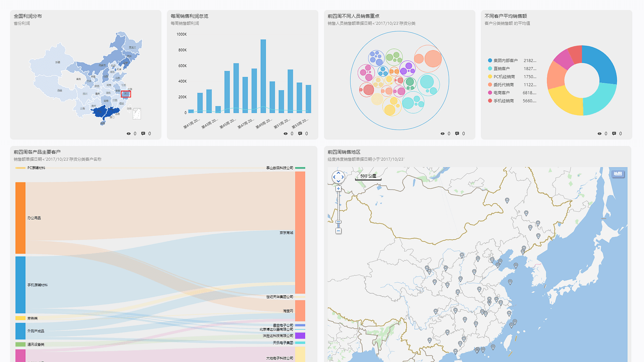The image size is (644, 362).
Task: Open comments icon on 前四周不同人员销售重点 card
Action: pos(457,134)
